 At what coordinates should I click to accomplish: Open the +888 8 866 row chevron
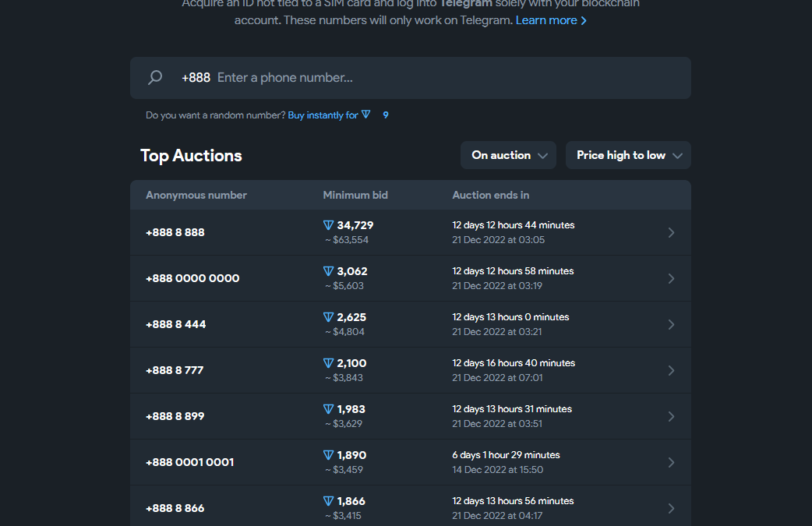tap(671, 508)
